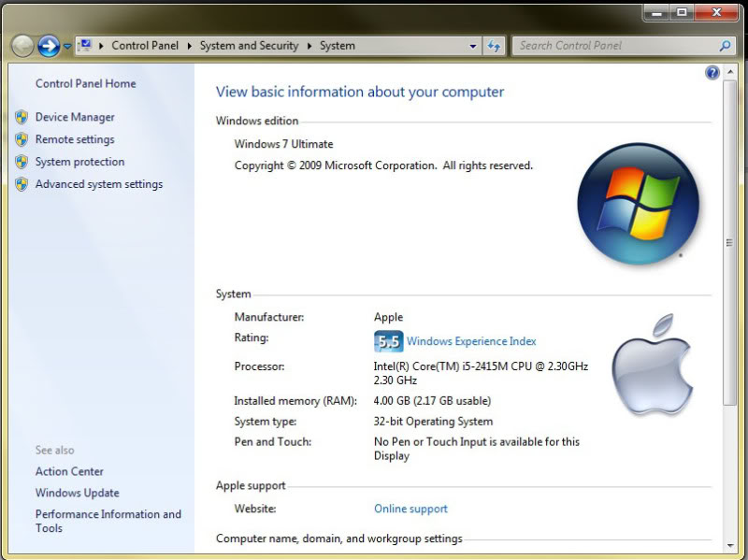The height and width of the screenshot is (560, 748).
Task: Open Windows Experience Index link
Action: pyautogui.click(x=471, y=341)
